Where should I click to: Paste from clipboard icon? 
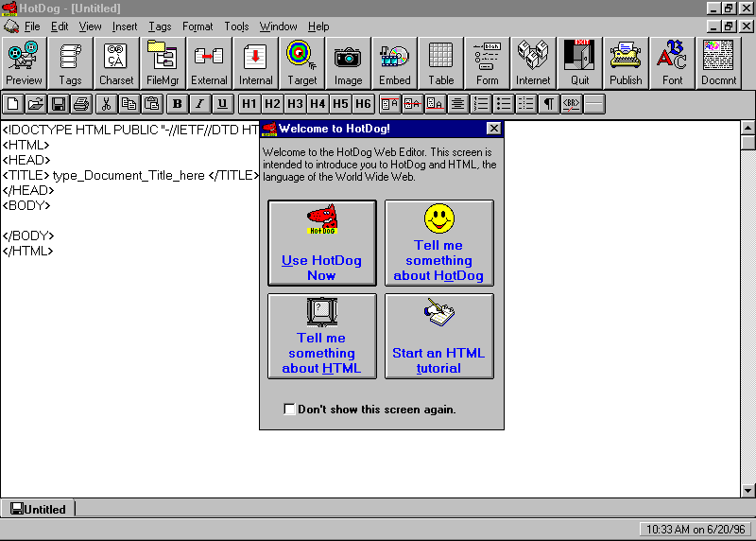pyautogui.click(x=151, y=104)
